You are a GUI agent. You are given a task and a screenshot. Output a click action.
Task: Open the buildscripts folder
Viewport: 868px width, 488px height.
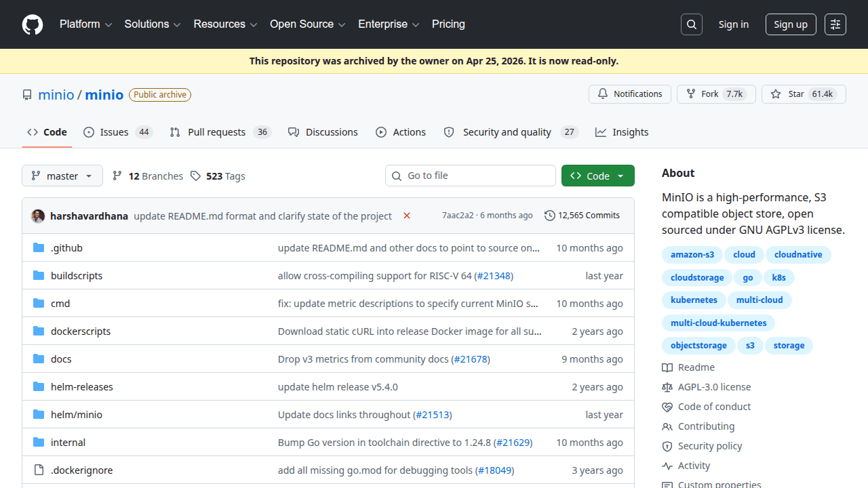point(77,276)
